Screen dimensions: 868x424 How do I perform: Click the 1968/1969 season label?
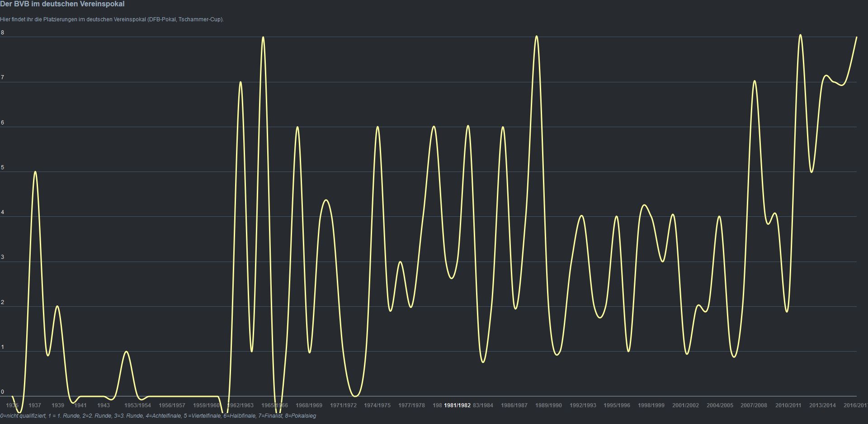309,405
